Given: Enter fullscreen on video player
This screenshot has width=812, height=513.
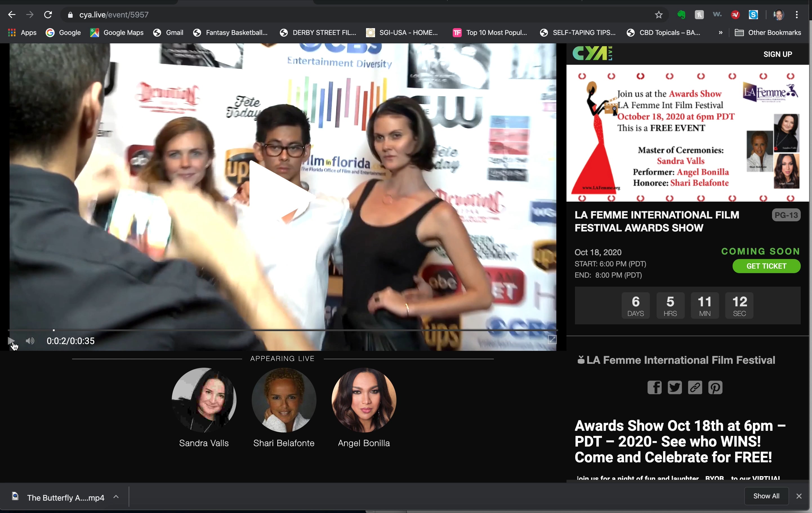Looking at the screenshot, I should (x=552, y=340).
